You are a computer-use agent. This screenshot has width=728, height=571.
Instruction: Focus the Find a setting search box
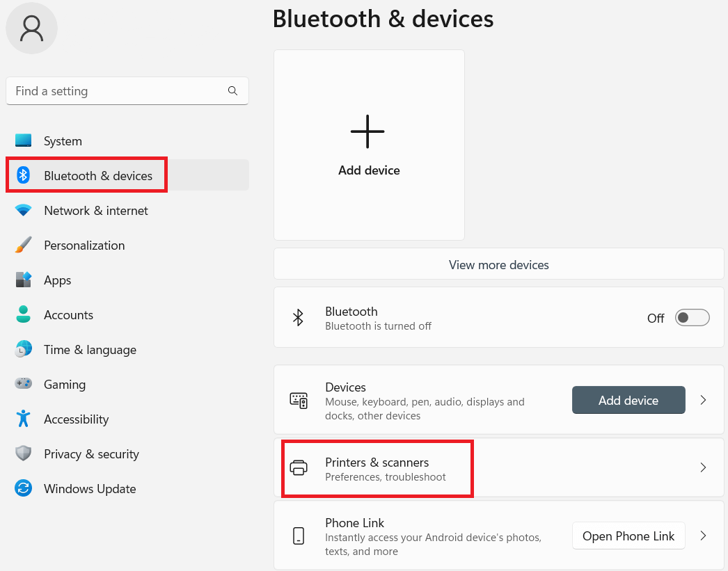[x=127, y=91]
